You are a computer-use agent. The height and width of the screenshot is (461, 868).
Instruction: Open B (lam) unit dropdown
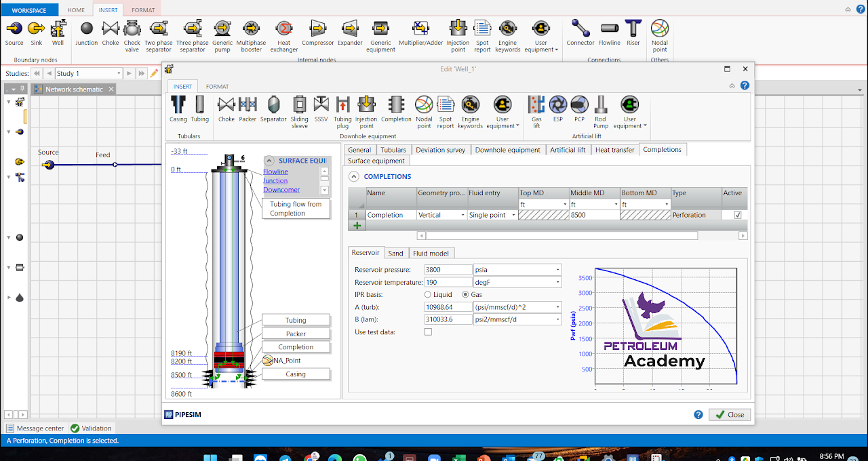click(557, 319)
